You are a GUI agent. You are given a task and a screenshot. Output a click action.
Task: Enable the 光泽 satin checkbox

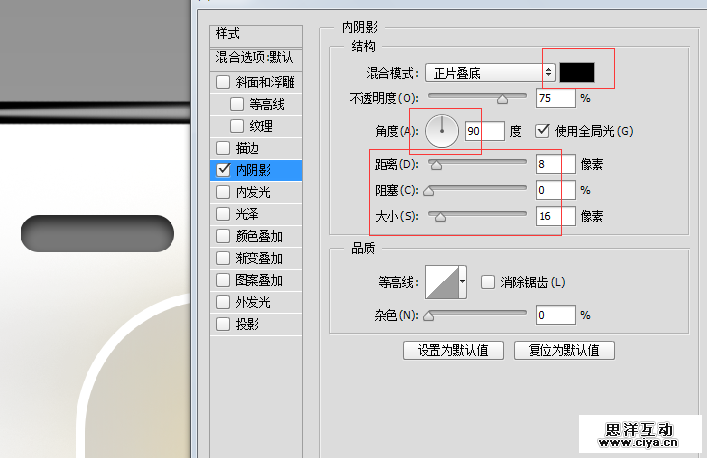[x=223, y=214]
